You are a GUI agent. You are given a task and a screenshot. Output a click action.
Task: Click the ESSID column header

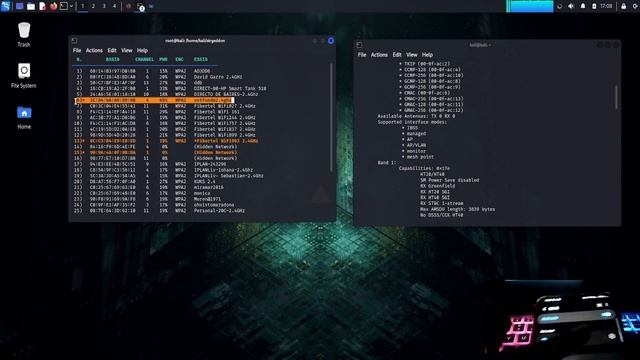tap(200, 59)
